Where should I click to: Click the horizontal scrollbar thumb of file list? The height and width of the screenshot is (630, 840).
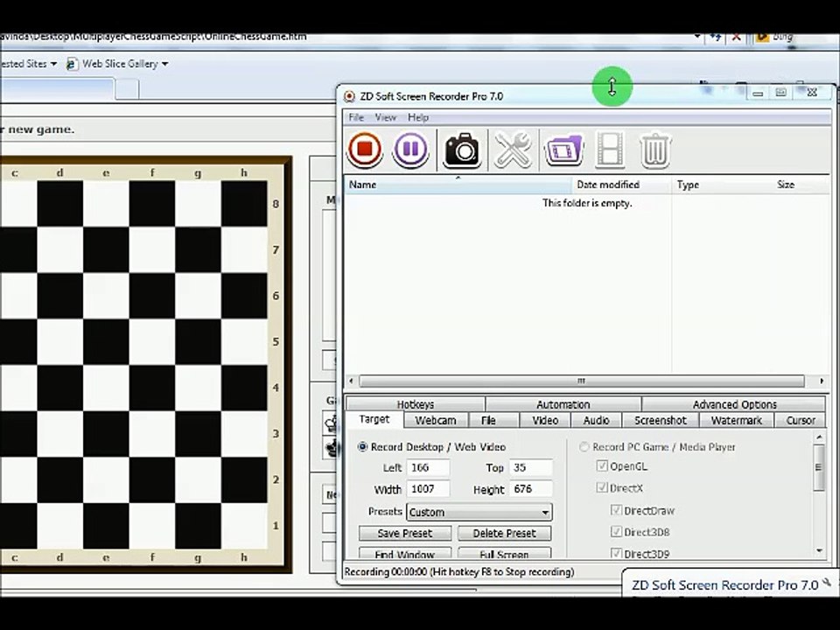coord(582,381)
